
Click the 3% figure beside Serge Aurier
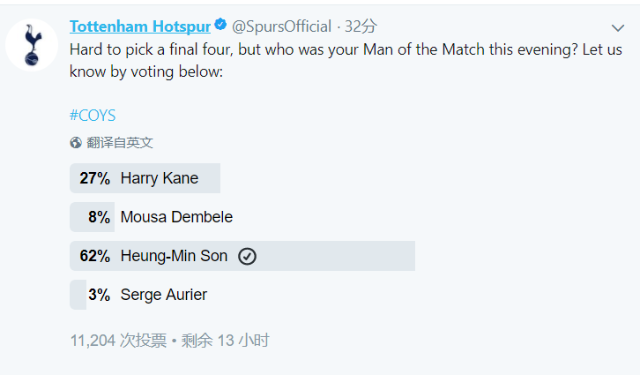[99, 295]
